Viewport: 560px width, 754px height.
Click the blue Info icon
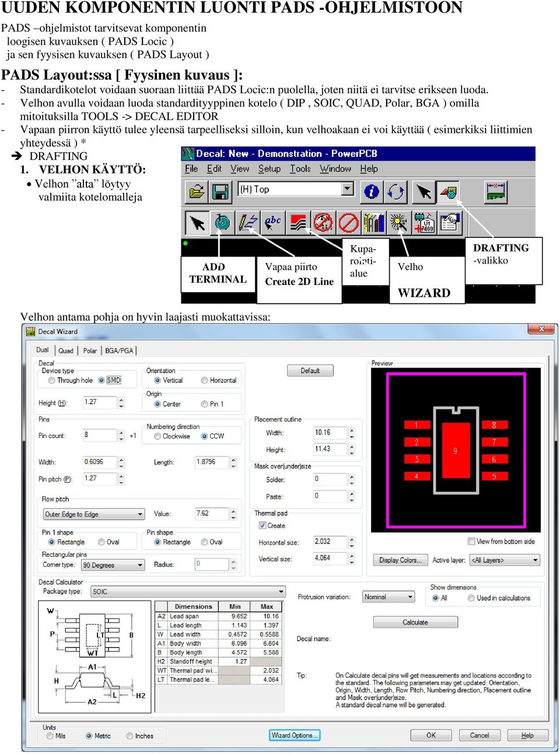(372, 191)
